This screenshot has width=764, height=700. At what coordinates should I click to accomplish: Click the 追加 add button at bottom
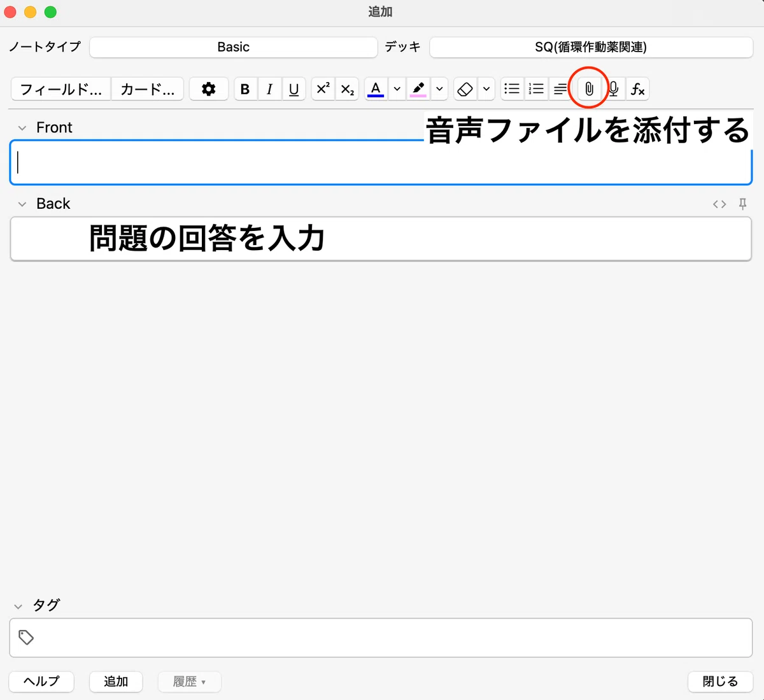click(116, 682)
